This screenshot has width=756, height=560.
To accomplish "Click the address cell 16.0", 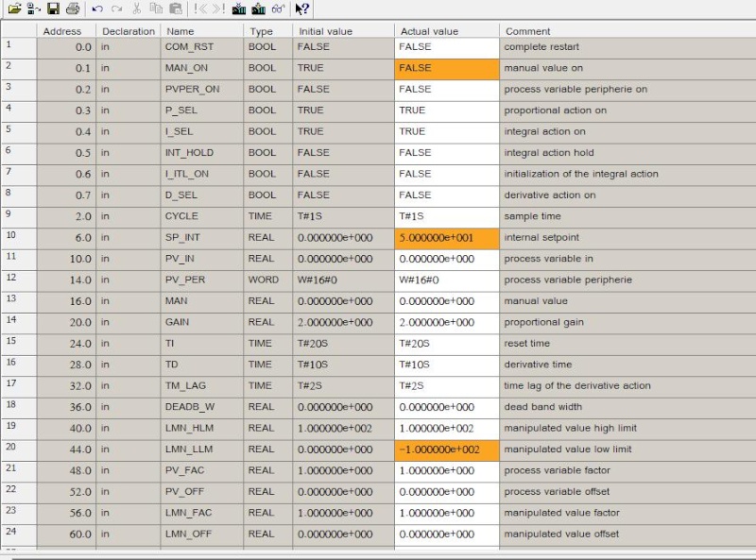I will coord(66,302).
